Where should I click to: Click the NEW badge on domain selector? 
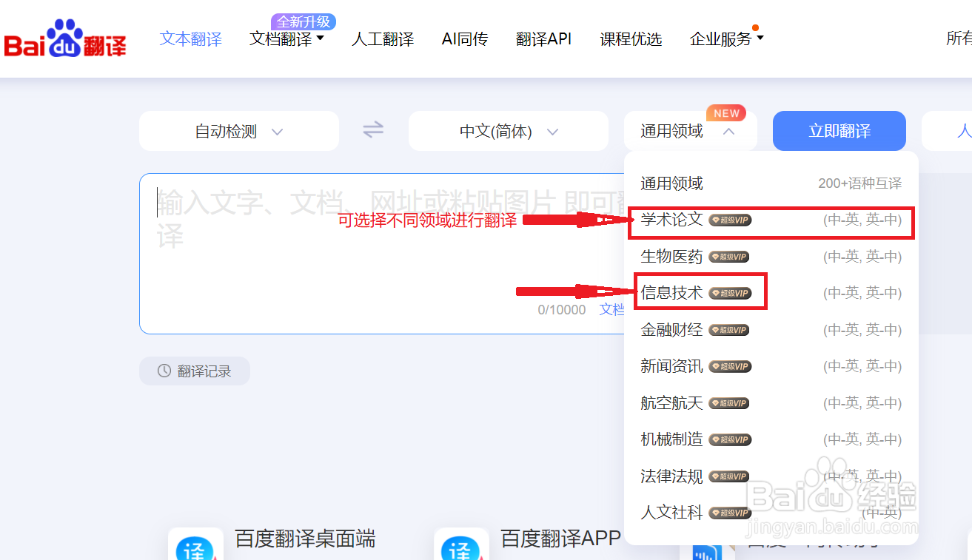point(726,113)
